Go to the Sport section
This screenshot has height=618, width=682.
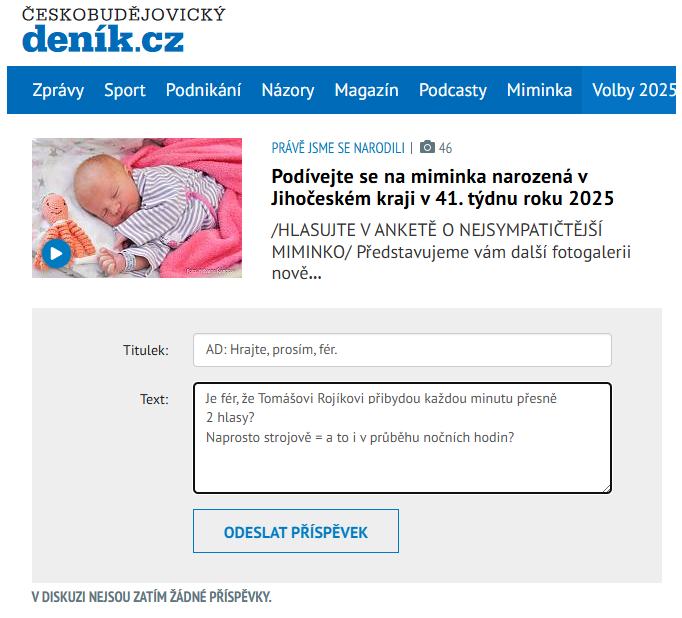coord(125,90)
